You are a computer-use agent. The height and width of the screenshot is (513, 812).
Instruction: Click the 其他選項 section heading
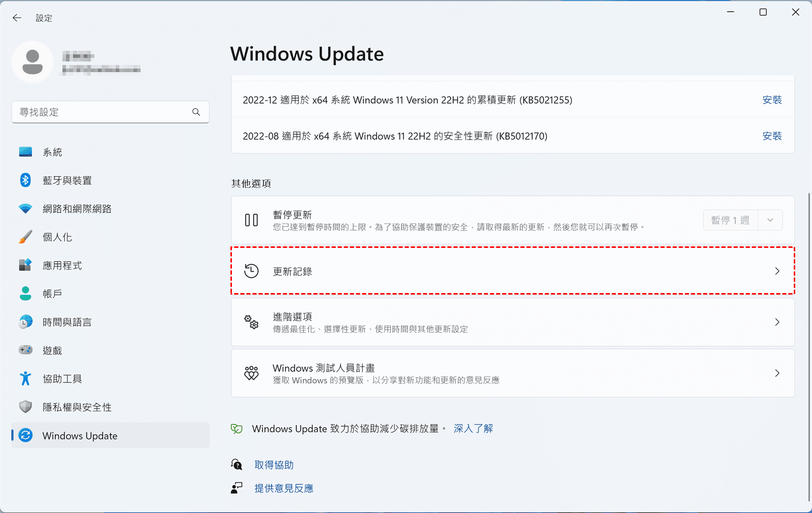[x=251, y=183]
